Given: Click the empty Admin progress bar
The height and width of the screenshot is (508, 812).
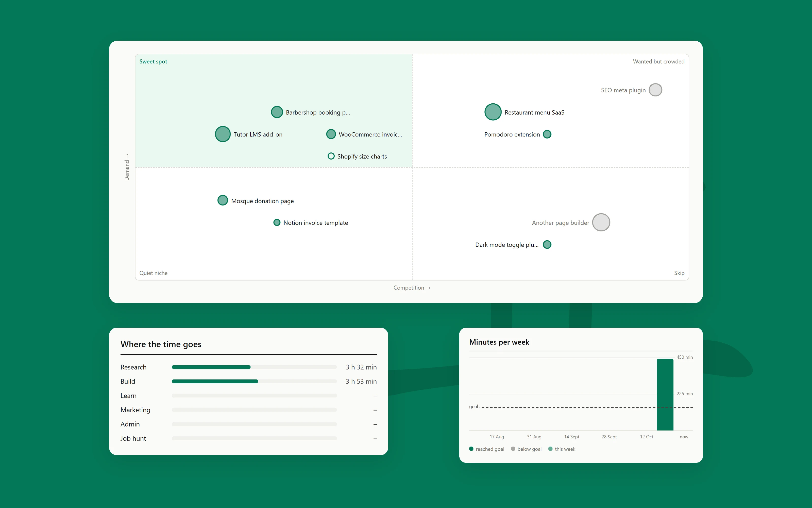Looking at the screenshot, I should pyautogui.click(x=254, y=424).
